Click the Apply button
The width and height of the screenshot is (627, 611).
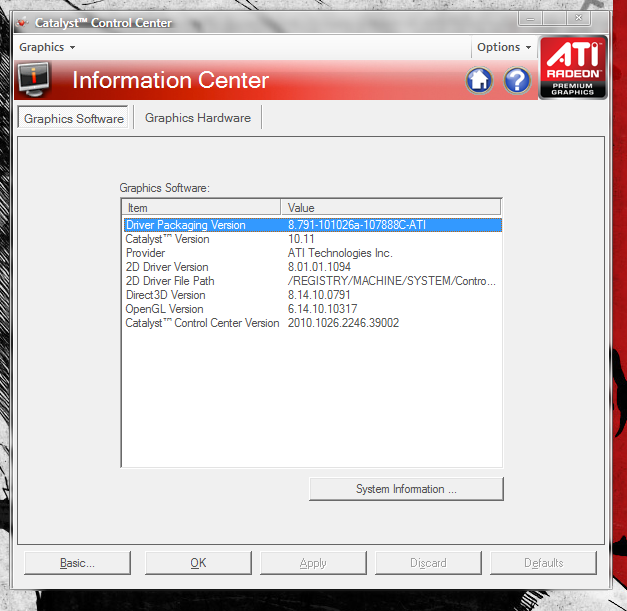coord(313,563)
